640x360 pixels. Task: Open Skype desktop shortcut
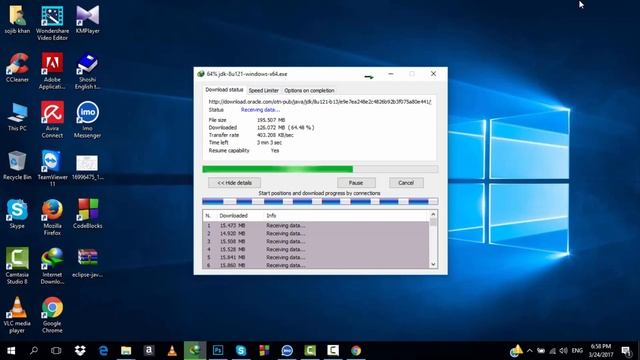(x=17, y=214)
